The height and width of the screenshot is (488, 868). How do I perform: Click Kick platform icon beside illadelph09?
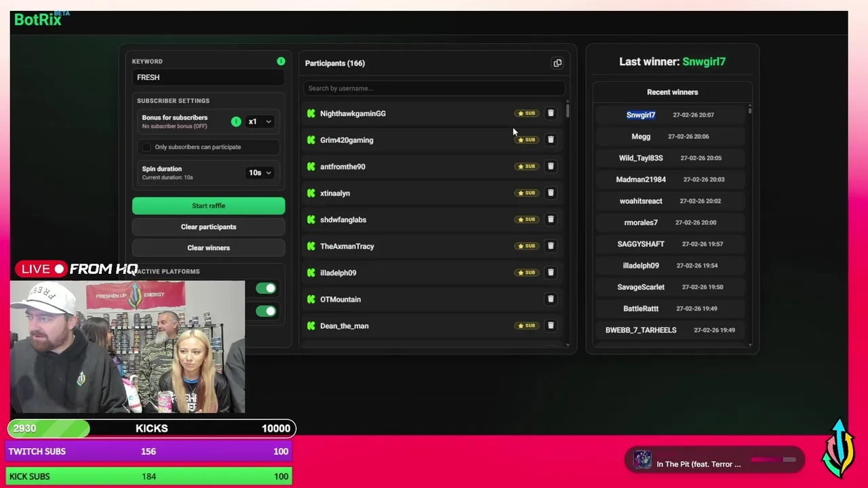(x=311, y=272)
